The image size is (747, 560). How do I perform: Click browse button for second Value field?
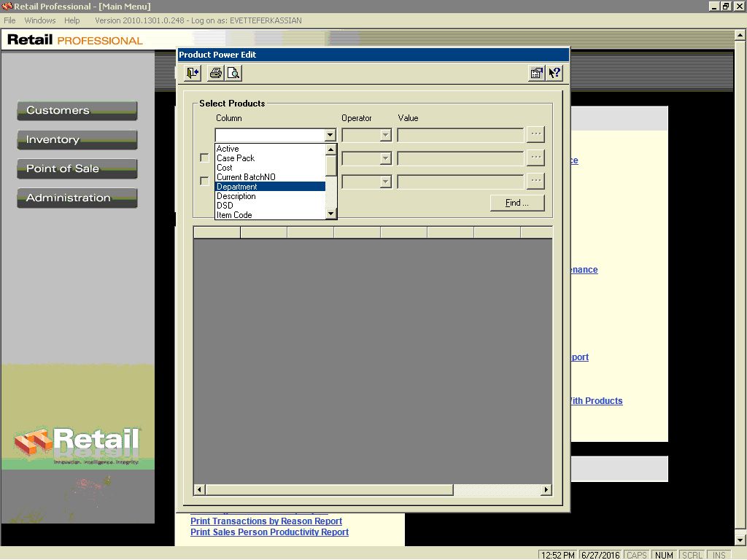(536, 157)
